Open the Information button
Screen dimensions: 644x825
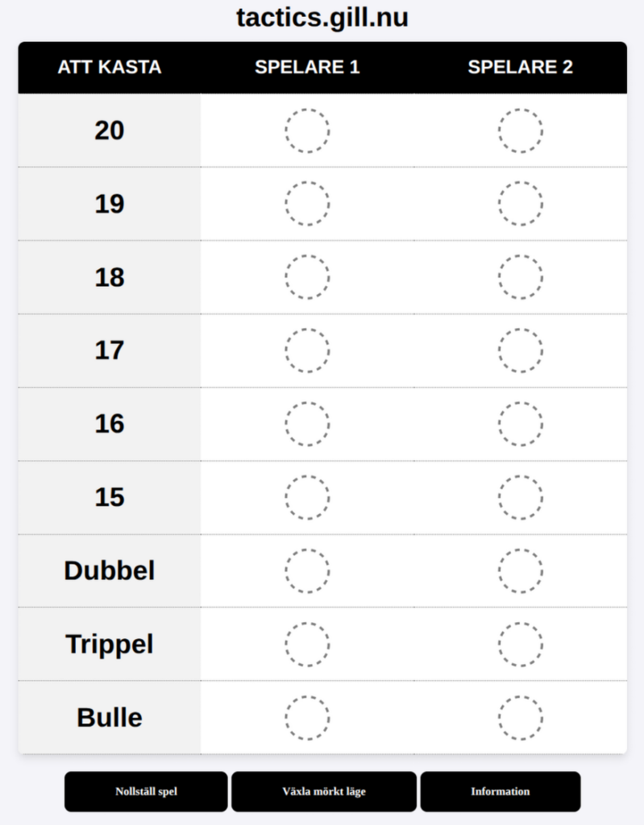500,791
